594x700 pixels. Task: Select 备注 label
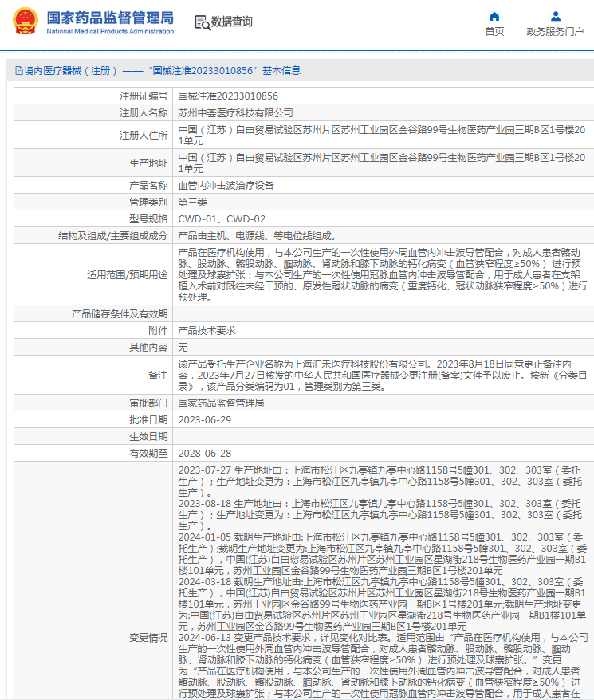158,375
